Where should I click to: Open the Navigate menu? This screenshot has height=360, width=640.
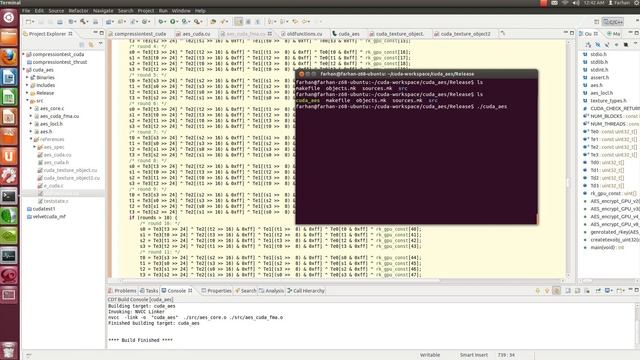pos(103,11)
